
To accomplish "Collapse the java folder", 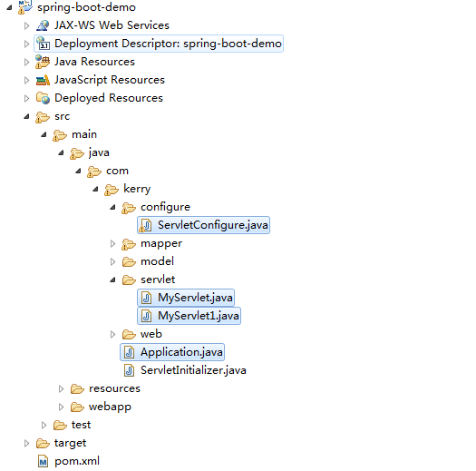I will click(62, 152).
